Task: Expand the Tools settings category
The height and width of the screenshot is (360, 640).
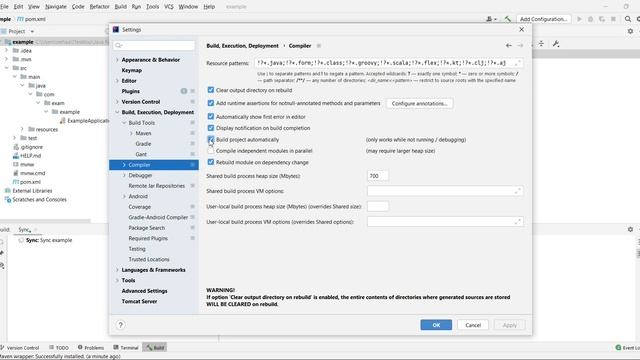Action: pos(117,280)
